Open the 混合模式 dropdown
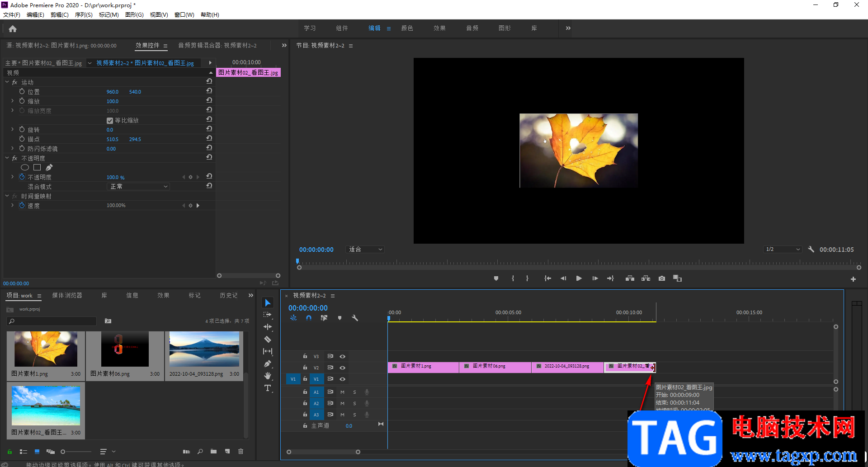 pyautogui.click(x=138, y=187)
